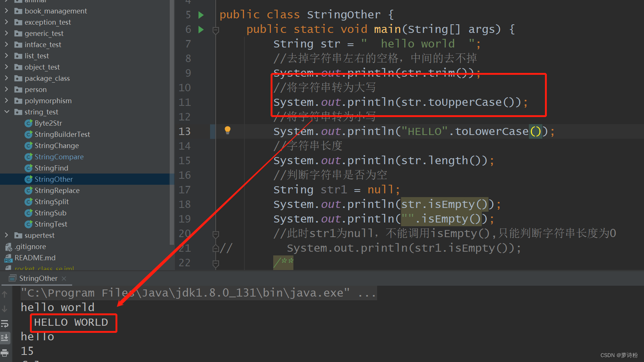This screenshot has height=362, width=644.
Task: Toggle fold marker on line 22 javadoc
Action: [x=216, y=264]
